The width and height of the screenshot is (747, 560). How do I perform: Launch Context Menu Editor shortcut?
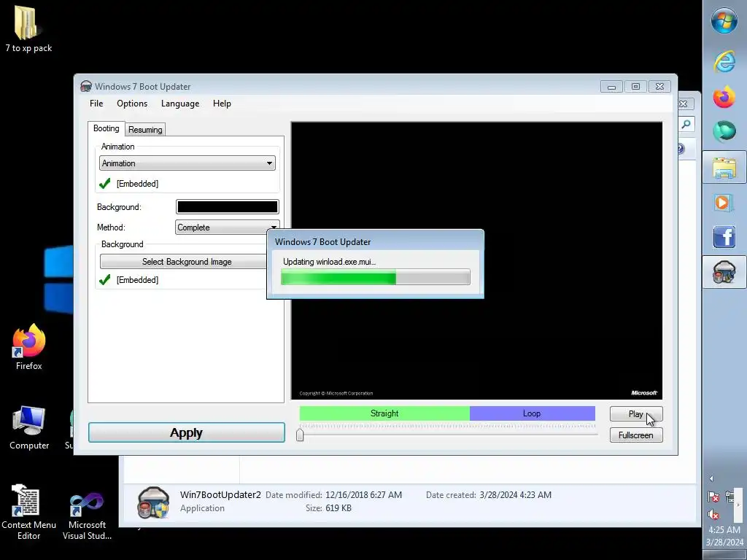click(28, 512)
